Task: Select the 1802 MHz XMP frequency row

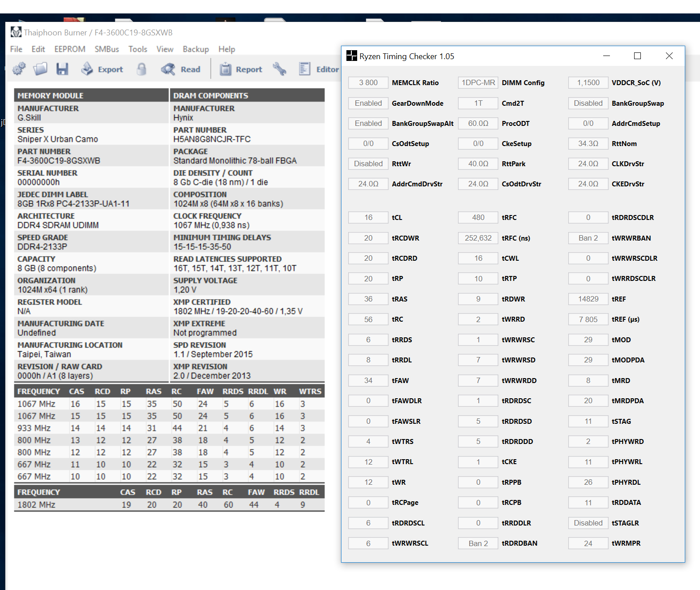Action: coord(169,504)
